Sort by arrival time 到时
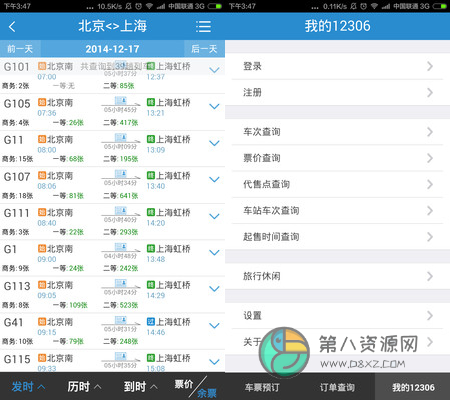Viewport: 450px width, 400px height. click(x=140, y=387)
